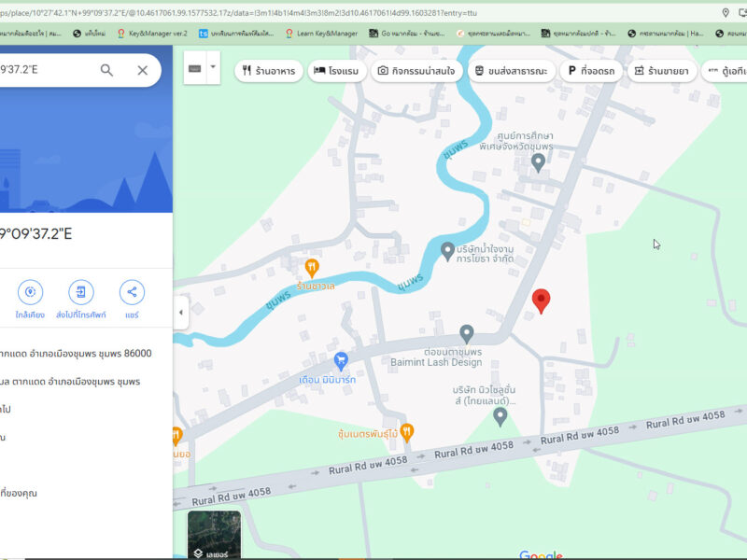Click the red dropped location pin

click(541, 301)
